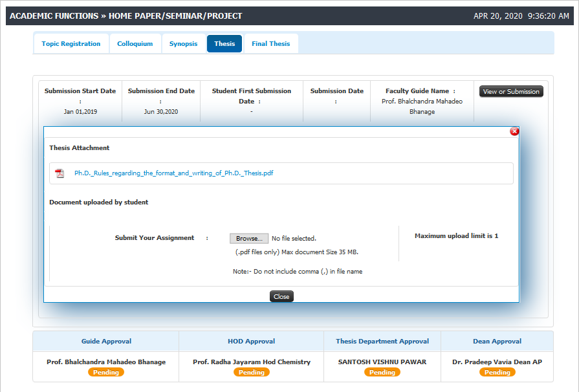Viewport: 579px width, 392px height.
Task: Click the name Prof. Radha Jayaram Hod Chemistry
Action: pyautogui.click(x=252, y=362)
